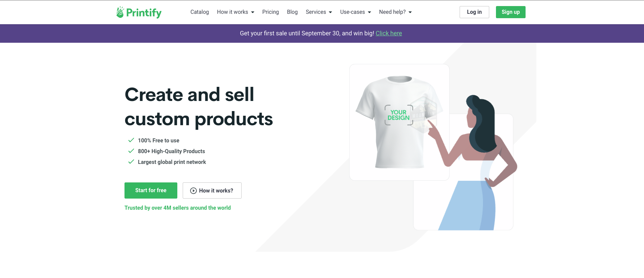The height and width of the screenshot is (278, 644).
Task: Open the Need help? dropdown
Action: (x=395, y=12)
